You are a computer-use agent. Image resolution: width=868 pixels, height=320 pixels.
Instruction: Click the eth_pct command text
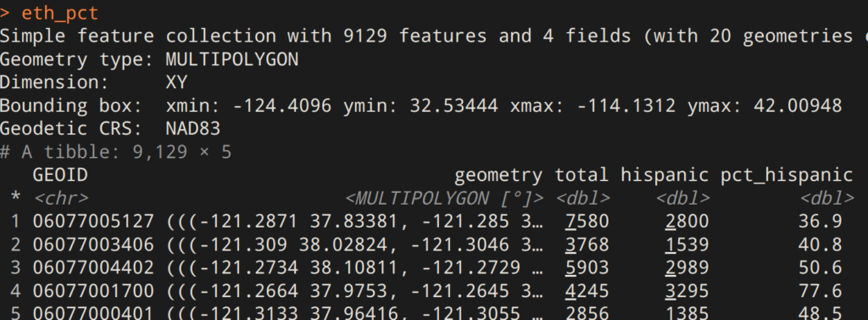[60, 14]
